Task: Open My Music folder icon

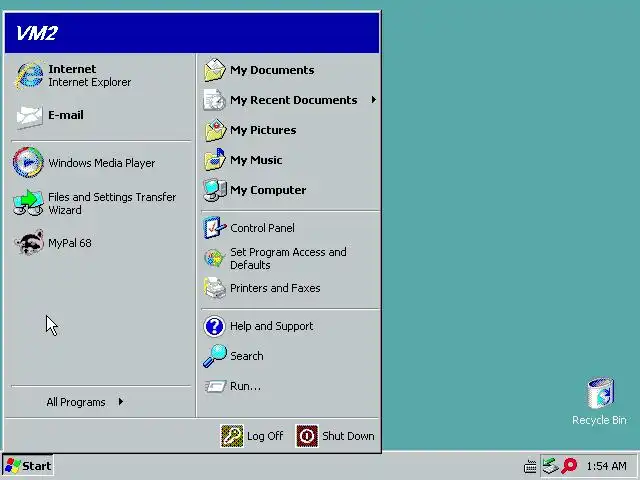Action: (215, 160)
